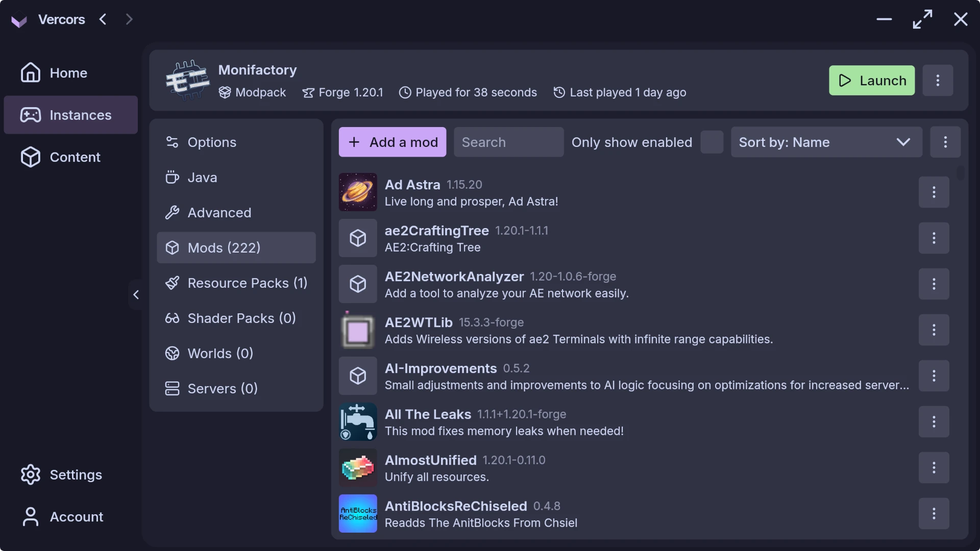Open the Home page
The image size is (980, 551).
coord(70,73)
